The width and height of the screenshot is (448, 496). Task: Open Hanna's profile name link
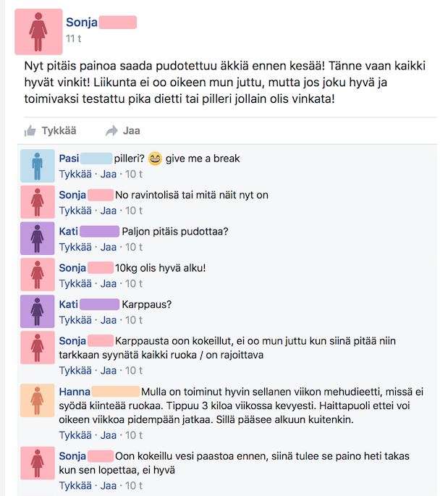coord(75,392)
